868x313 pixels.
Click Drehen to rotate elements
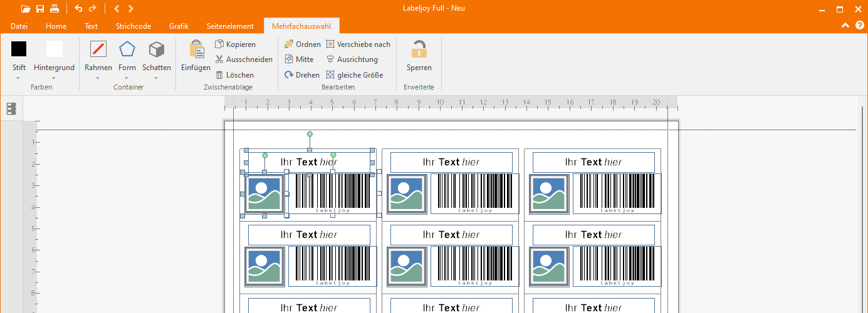(x=301, y=74)
